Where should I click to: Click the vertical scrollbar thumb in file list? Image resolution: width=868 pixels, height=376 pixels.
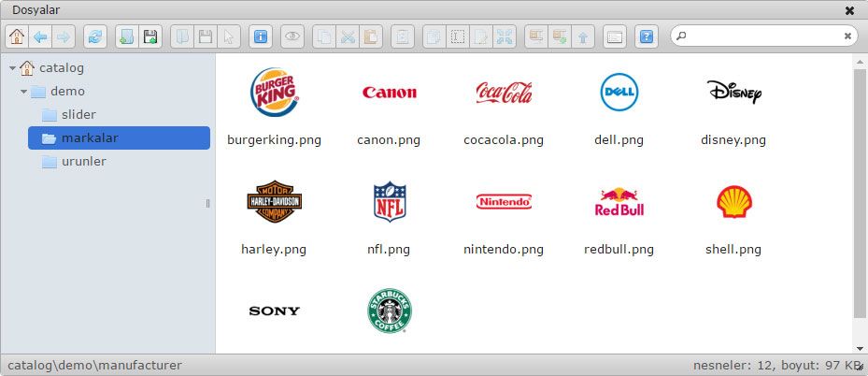click(860, 194)
